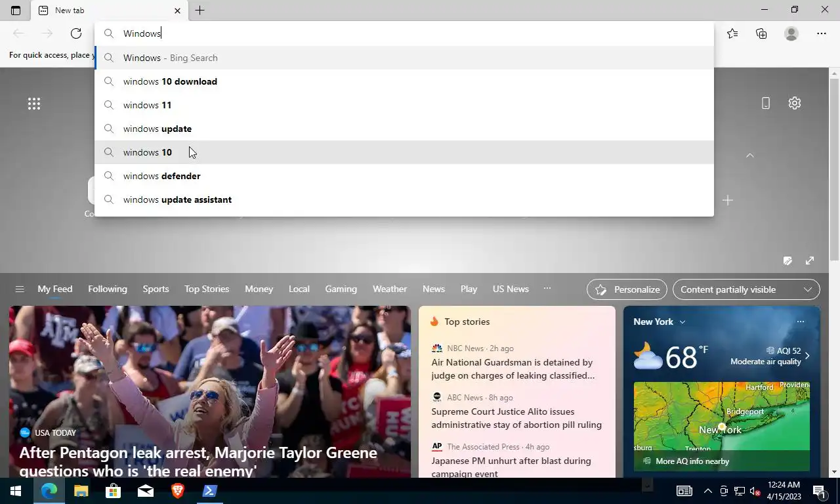The image size is (840, 504).
Task: Click the Personalize button
Action: pyautogui.click(x=627, y=289)
